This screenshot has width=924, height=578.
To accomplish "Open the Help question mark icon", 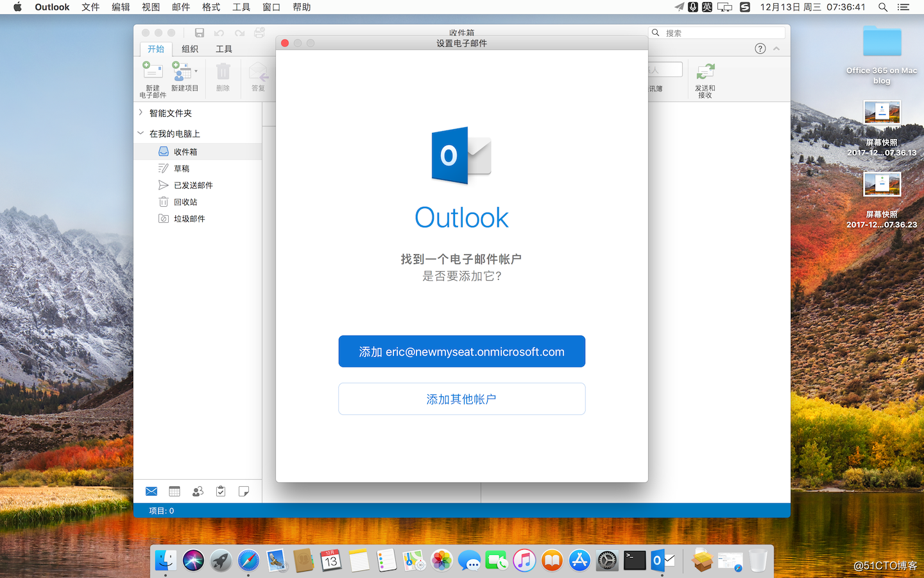I will (760, 49).
